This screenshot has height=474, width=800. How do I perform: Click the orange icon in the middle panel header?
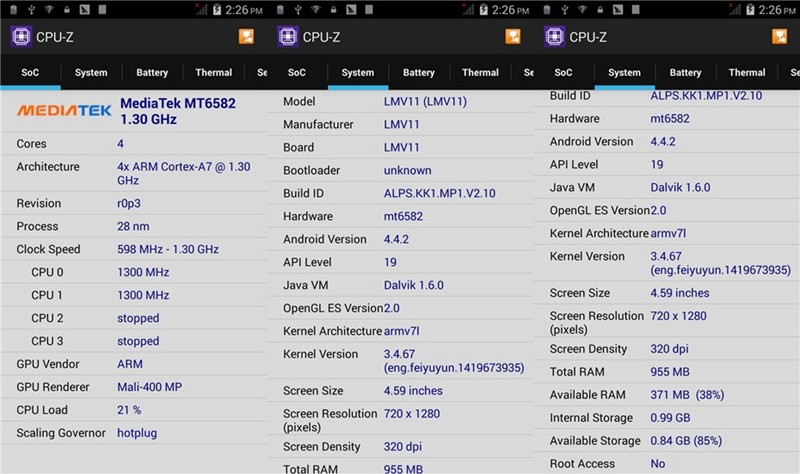pyautogui.click(x=514, y=37)
